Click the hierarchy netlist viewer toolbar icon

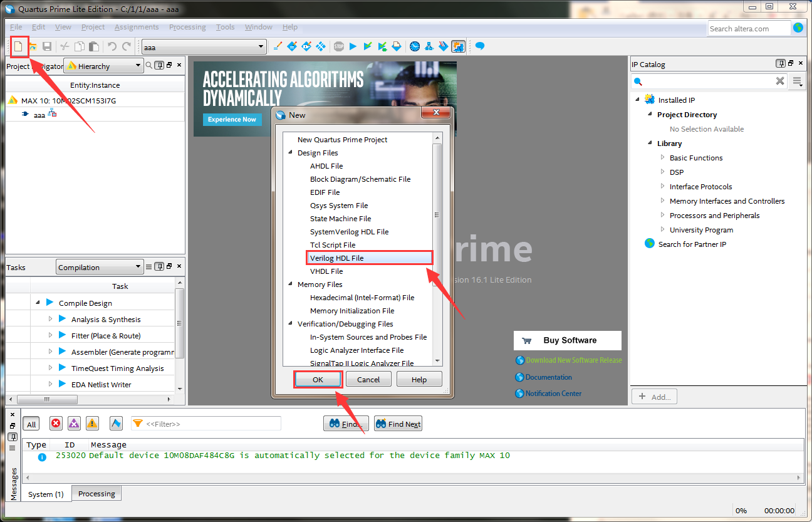click(429, 46)
